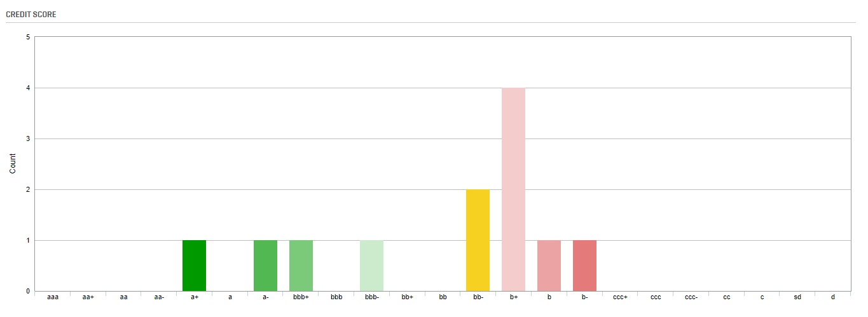
Task: Click the dark green a+ bar
Action: (x=194, y=266)
